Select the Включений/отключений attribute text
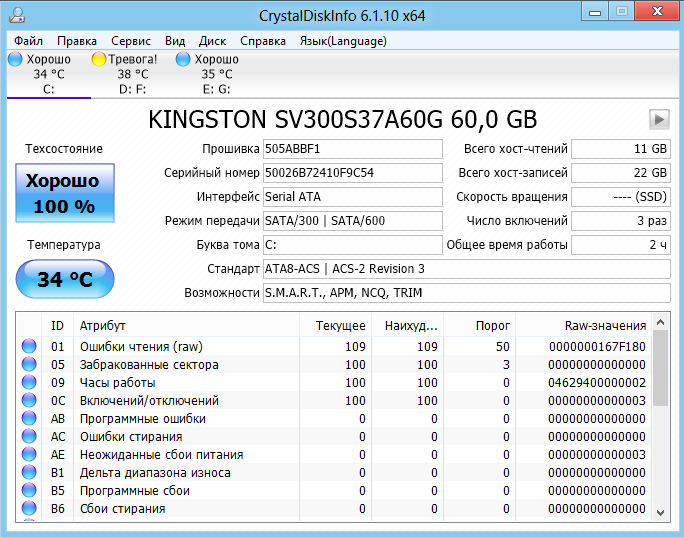The image size is (684, 538). (x=149, y=401)
